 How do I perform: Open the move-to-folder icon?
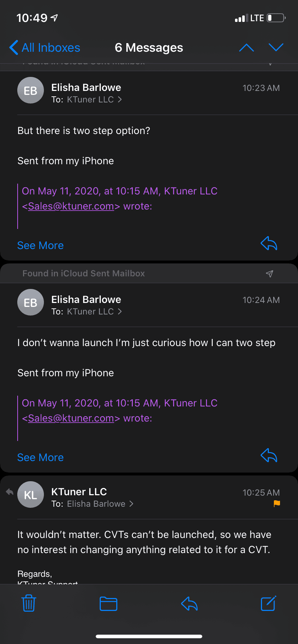[108, 603]
